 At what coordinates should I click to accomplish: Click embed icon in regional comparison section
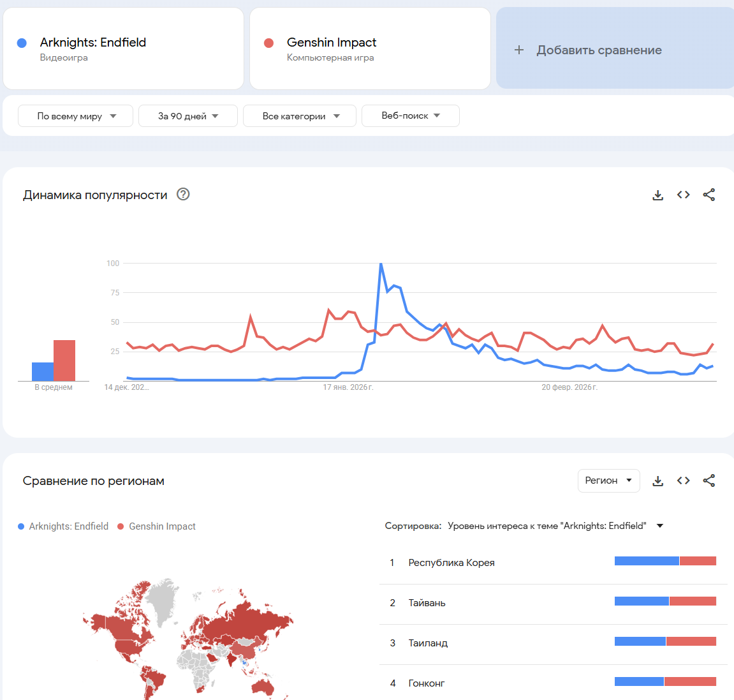coord(683,481)
